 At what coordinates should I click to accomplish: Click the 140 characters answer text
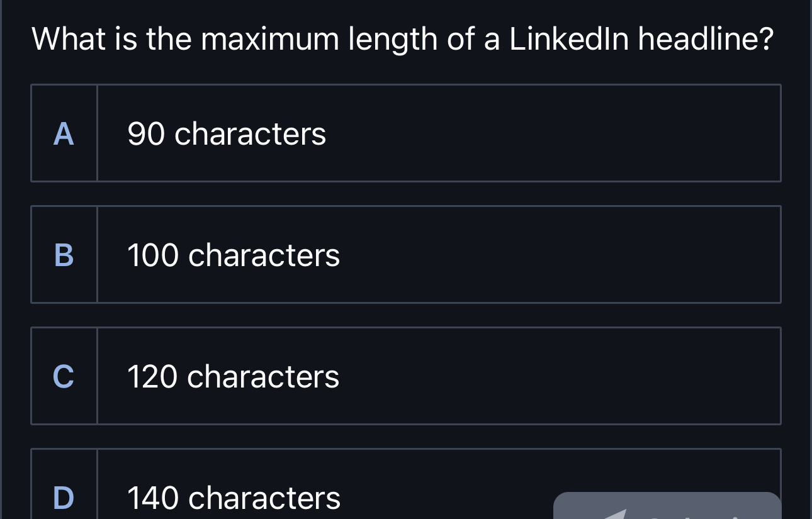tap(233, 498)
